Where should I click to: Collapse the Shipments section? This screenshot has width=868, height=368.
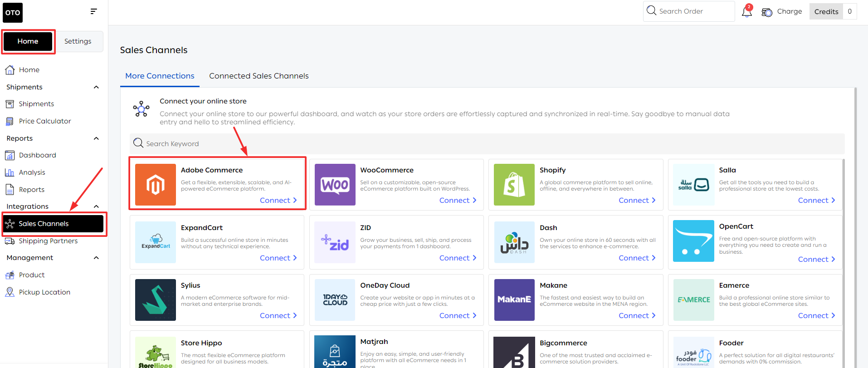(96, 87)
